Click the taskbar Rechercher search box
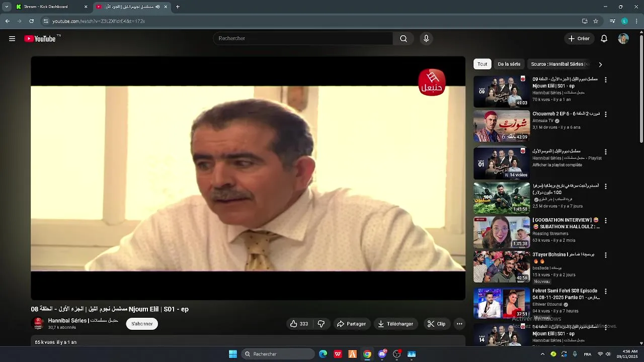This screenshot has width=644, height=362. tap(278, 354)
